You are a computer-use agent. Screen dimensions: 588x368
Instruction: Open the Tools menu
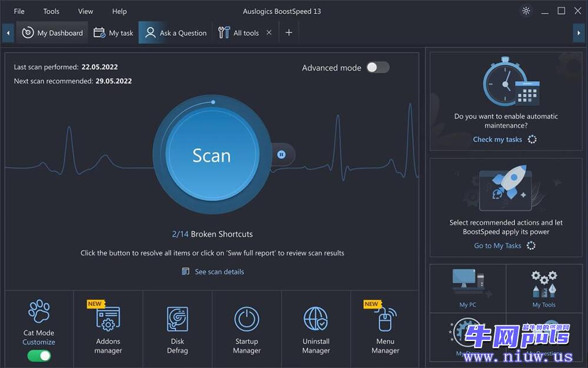pyautogui.click(x=51, y=11)
